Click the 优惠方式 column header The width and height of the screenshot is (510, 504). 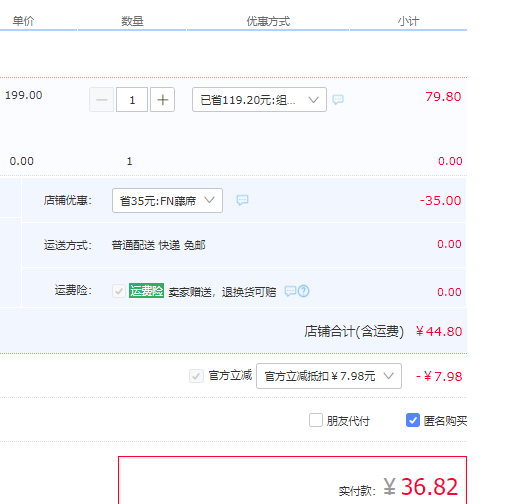pyautogui.click(x=268, y=21)
